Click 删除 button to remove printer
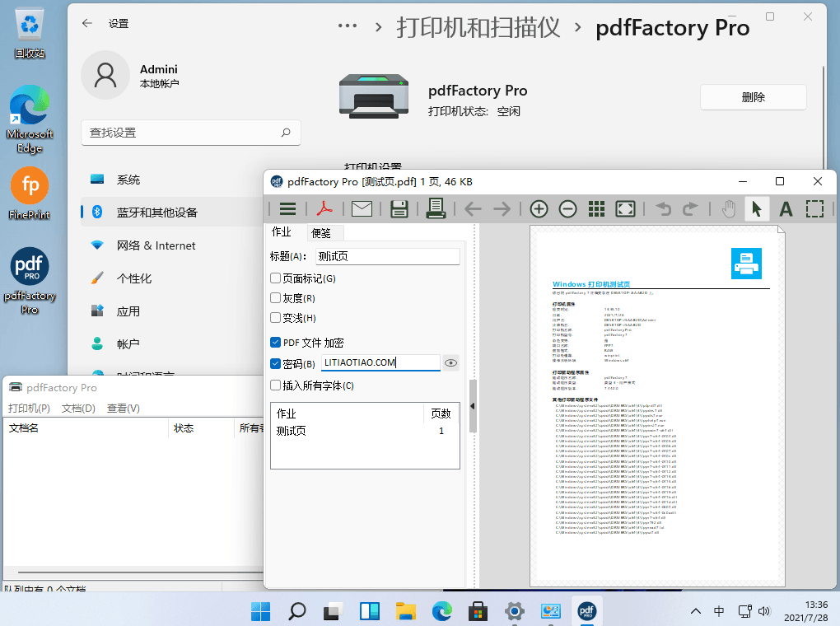This screenshot has width=840, height=626. pos(754,97)
